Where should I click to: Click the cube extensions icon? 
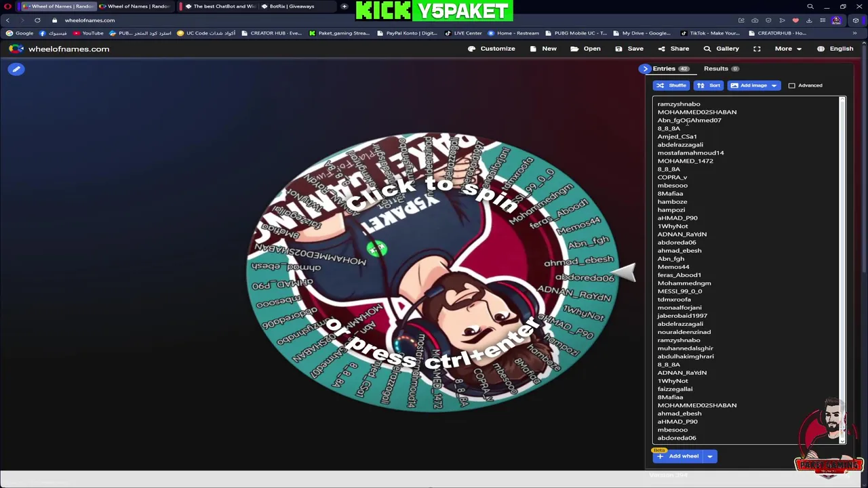[855, 20]
